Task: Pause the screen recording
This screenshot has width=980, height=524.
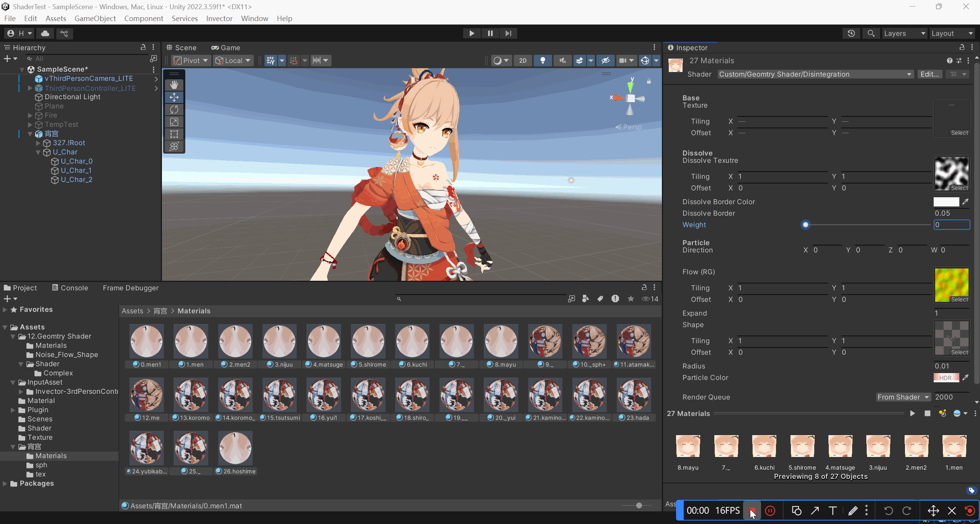Action: click(x=770, y=511)
